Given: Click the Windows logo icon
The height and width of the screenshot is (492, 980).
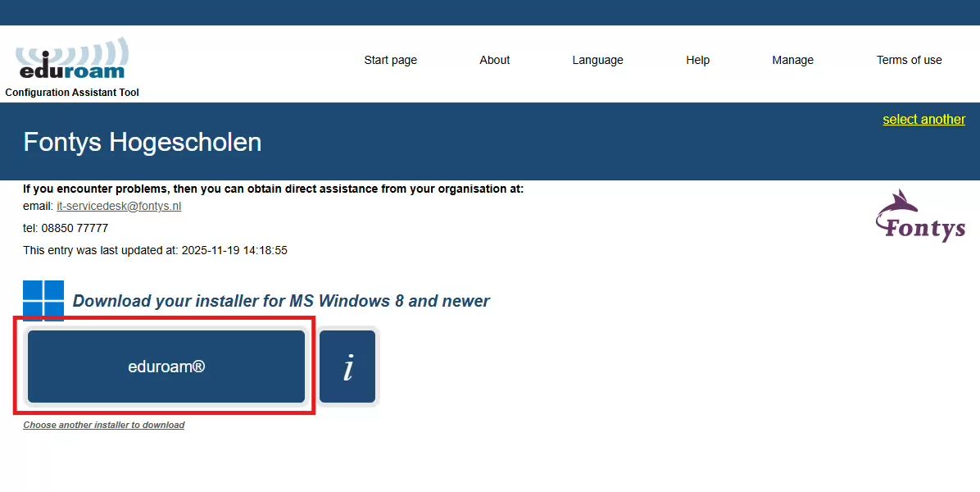Looking at the screenshot, I should click(x=43, y=300).
